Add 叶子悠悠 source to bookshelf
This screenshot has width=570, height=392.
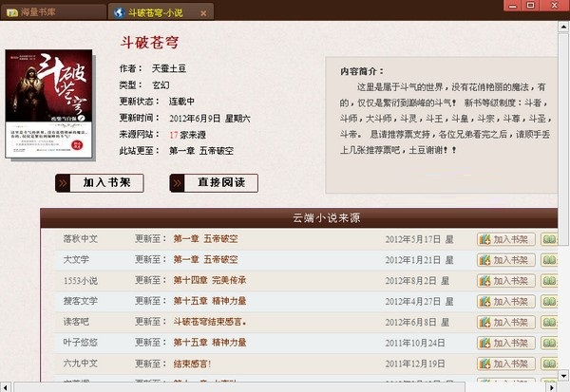coord(506,343)
